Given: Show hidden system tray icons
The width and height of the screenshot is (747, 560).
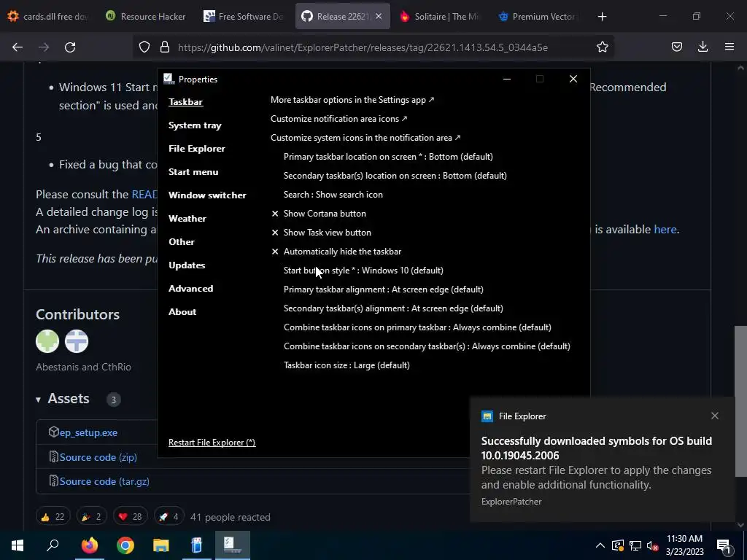Looking at the screenshot, I should coord(600,545).
